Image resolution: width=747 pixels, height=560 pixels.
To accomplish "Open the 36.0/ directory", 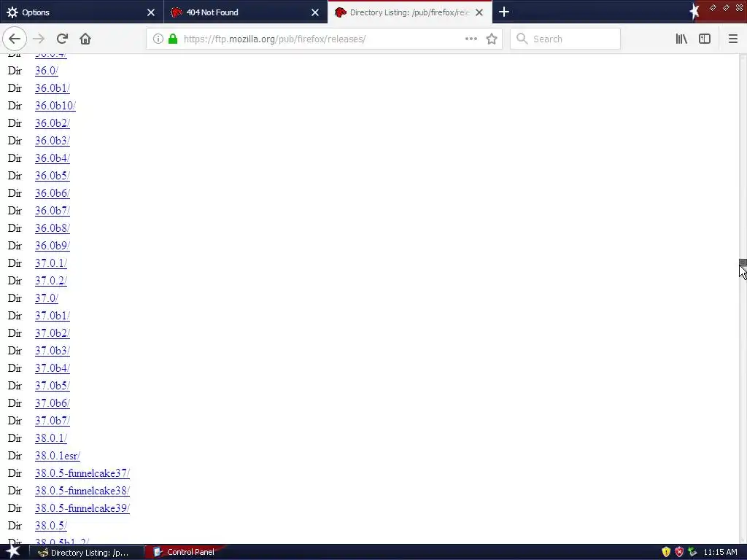I will coord(47,71).
